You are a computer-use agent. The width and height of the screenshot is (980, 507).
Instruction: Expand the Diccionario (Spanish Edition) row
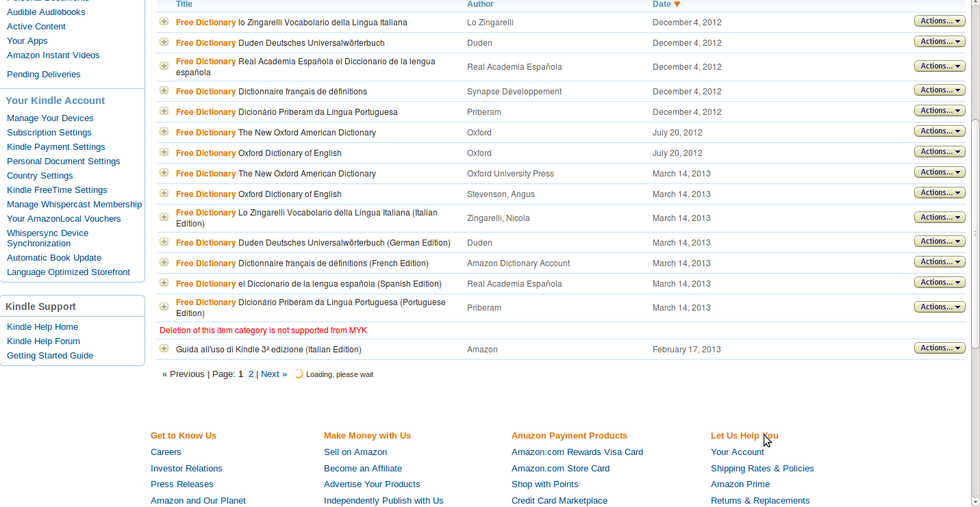(164, 283)
